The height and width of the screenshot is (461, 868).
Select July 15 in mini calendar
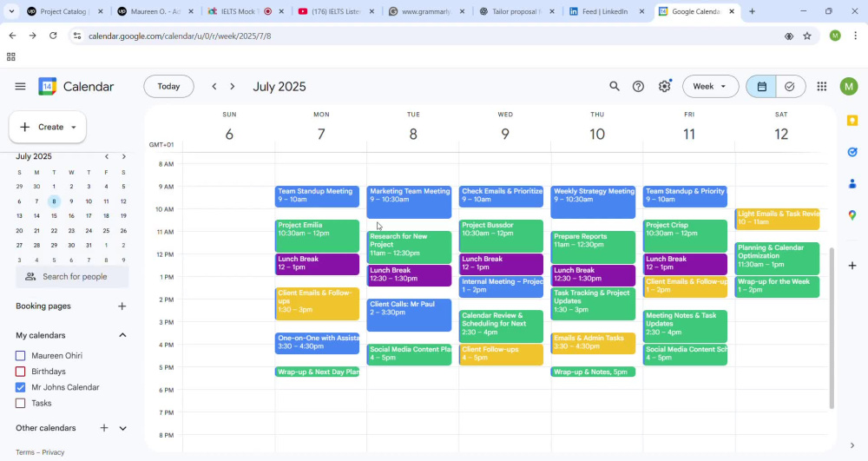coord(54,216)
